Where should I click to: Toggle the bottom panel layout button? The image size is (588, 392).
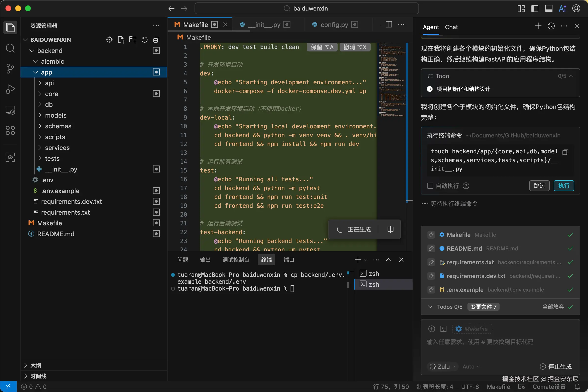[x=549, y=9]
